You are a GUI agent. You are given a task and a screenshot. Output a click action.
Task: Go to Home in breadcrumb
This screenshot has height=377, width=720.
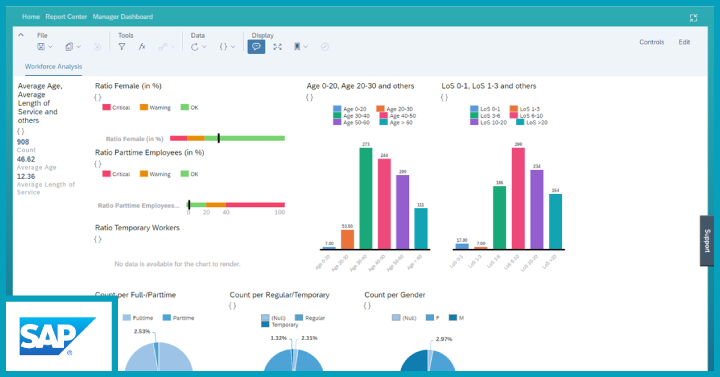pos(31,17)
